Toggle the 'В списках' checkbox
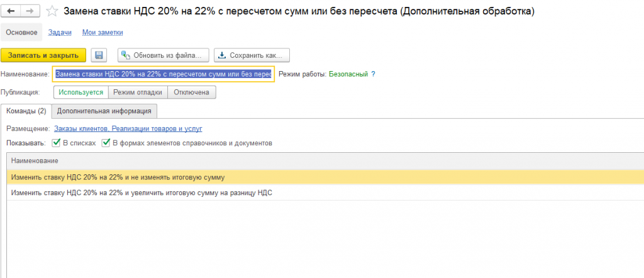Screen dimensions: 644x278 (57, 143)
